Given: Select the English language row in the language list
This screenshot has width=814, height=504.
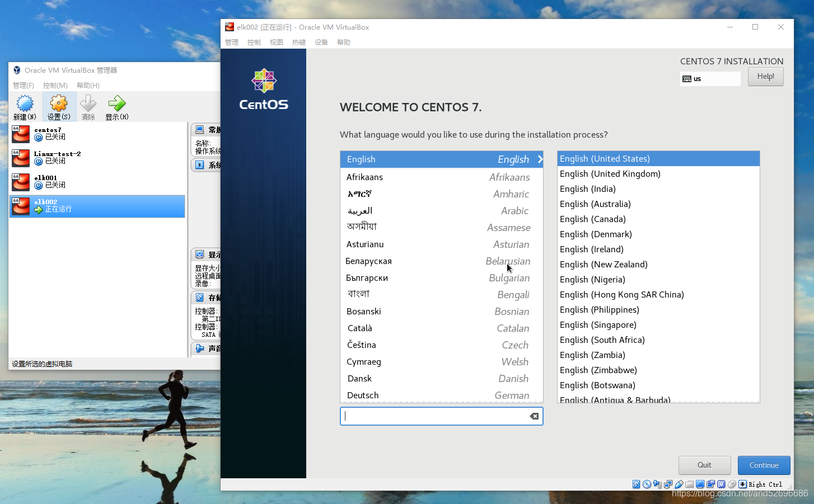Looking at the screenshot, I should [x=442, y=159].
